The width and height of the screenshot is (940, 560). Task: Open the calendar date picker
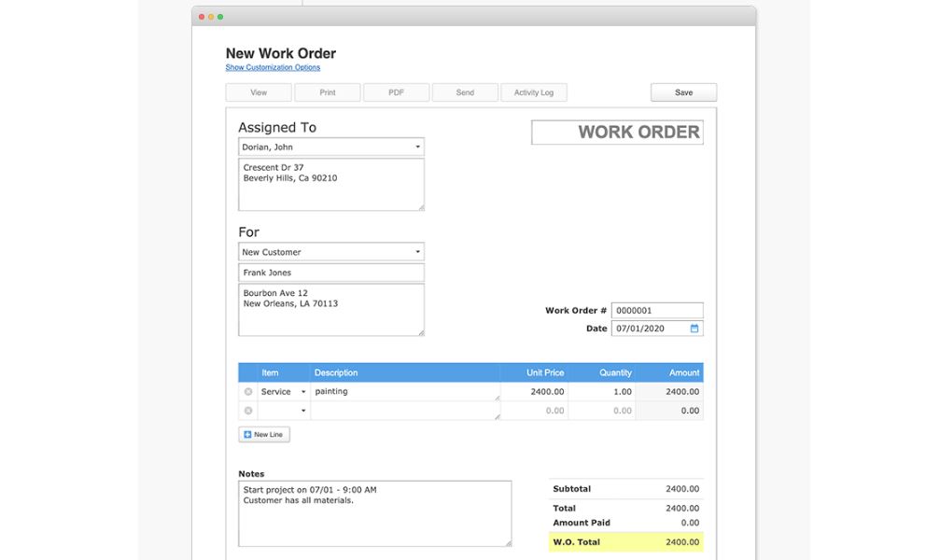693,328
